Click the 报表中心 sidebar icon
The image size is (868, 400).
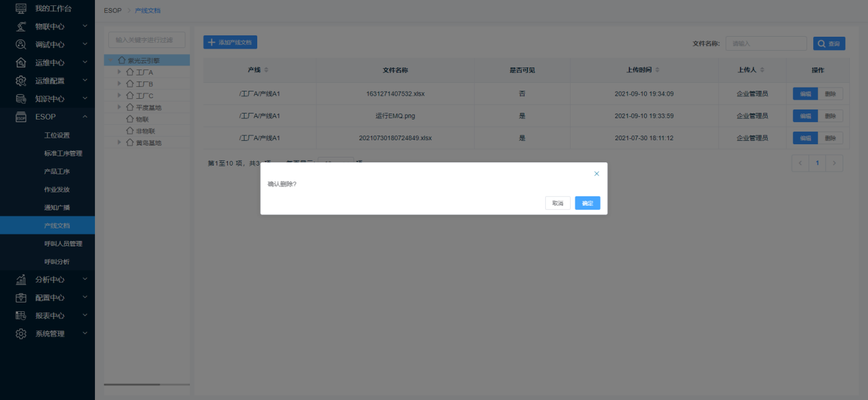coord(21,316)
